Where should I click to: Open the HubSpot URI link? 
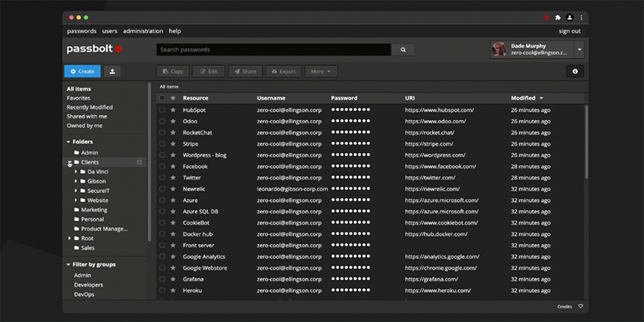[440, 110]
